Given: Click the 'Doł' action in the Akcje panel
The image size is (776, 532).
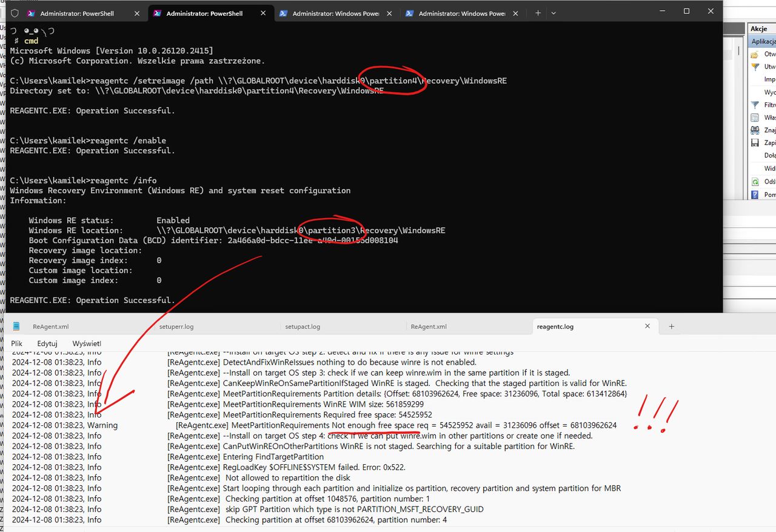Looking at the screenshot, I should tap(769, 156).
